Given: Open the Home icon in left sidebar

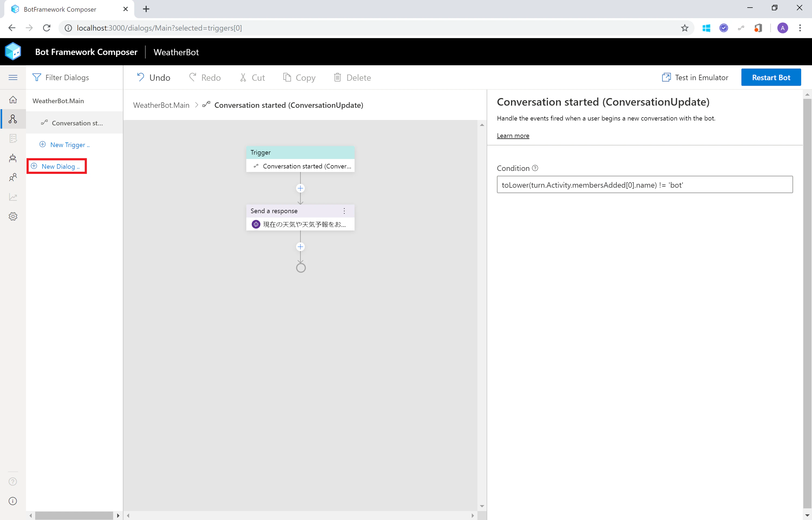Looking at the screenshot, I should [x=13, y=100].
